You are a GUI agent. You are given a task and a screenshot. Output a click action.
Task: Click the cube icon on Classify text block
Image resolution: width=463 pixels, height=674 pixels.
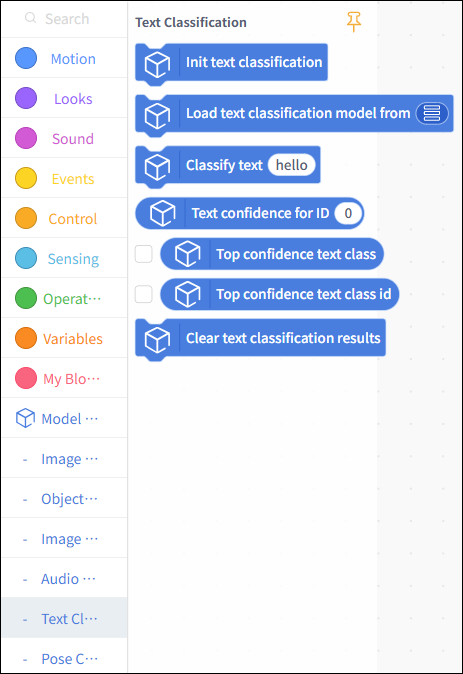pos(157,167)
